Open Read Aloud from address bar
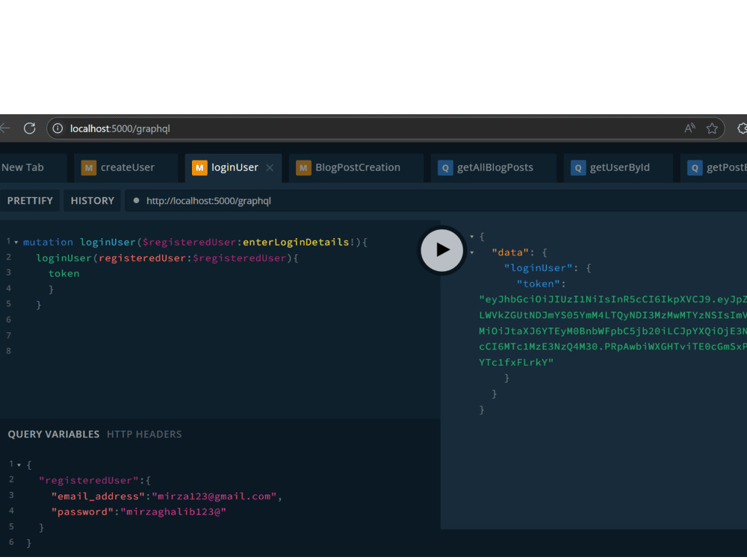The width and height of the screenshot is (747, 560). pyautogui.click(x=689, y=128)
